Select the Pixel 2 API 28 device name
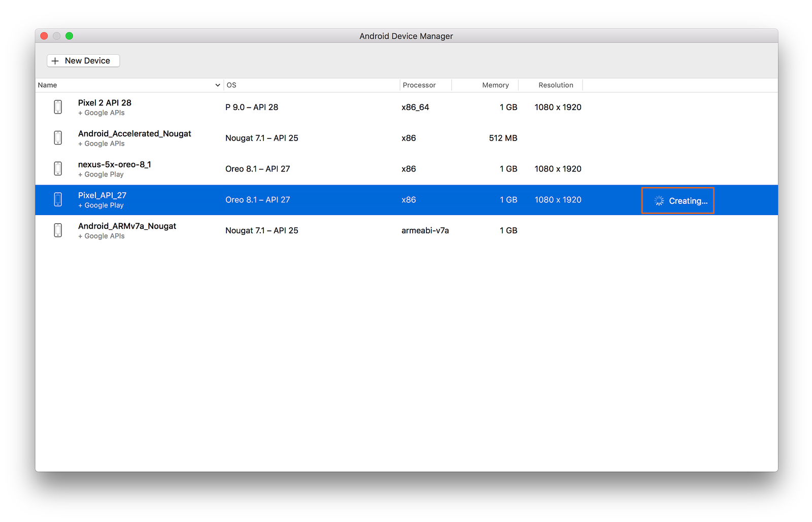812x522 pixels. (x=105, y=103)
